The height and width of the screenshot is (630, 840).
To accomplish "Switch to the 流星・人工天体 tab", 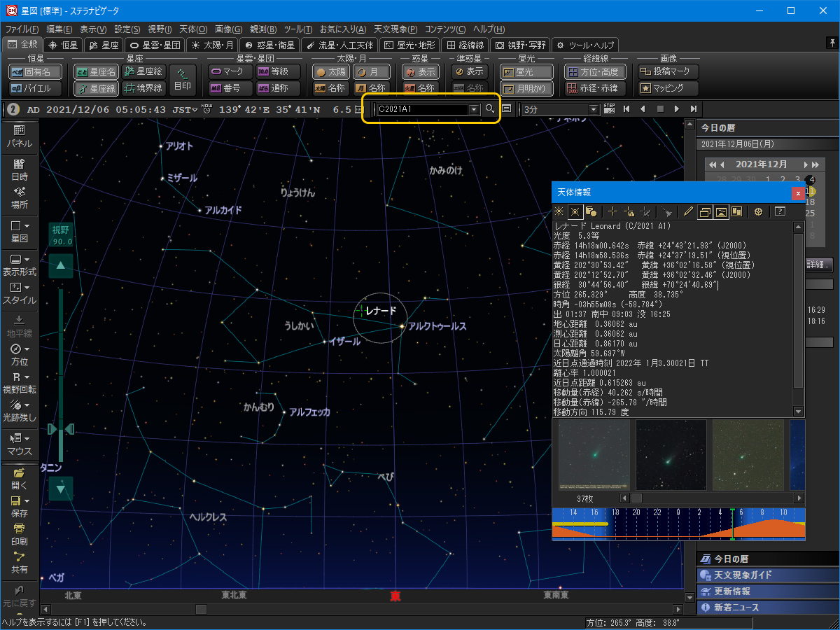I will [339, 45].
